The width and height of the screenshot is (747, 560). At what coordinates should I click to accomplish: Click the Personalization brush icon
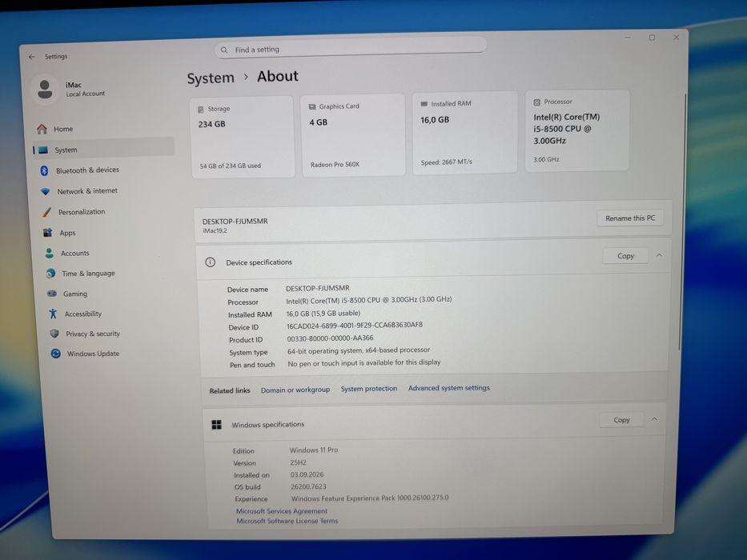click(x=46, y=212)
